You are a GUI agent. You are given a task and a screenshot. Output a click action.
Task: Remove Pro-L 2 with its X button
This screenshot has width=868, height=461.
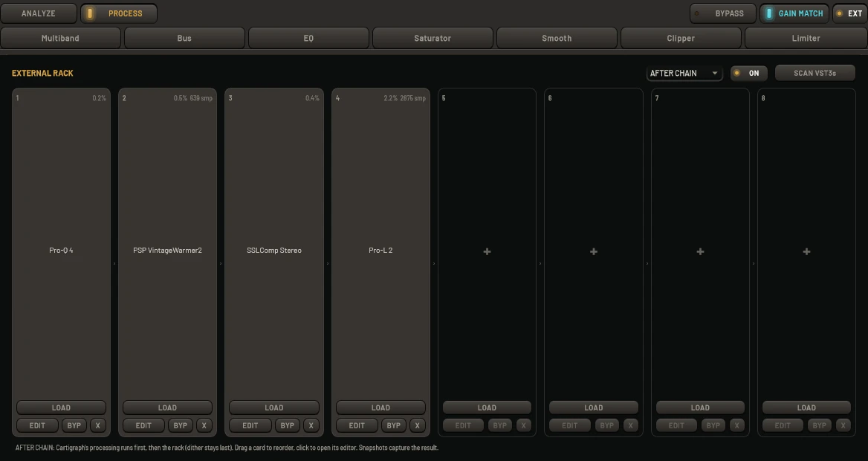(x=418, y=425)
